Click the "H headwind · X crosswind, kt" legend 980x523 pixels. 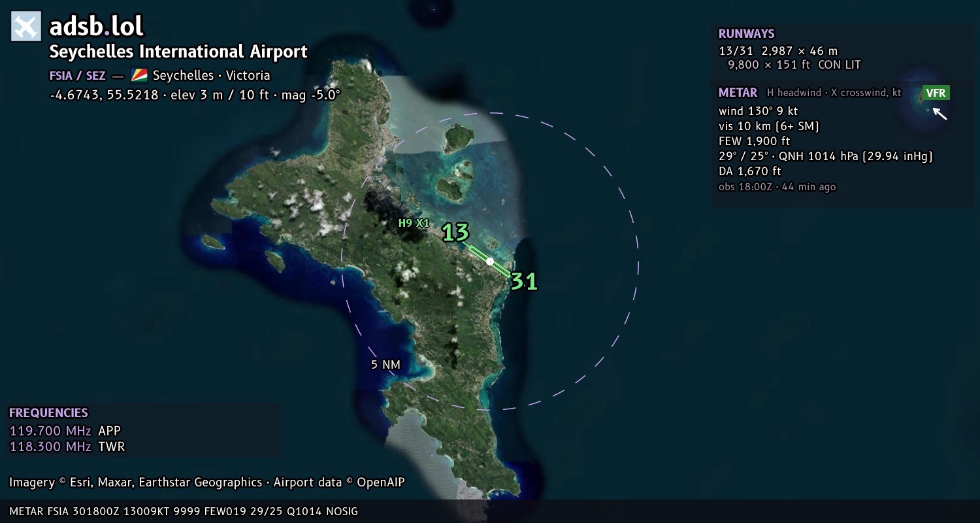click(834, 93)
